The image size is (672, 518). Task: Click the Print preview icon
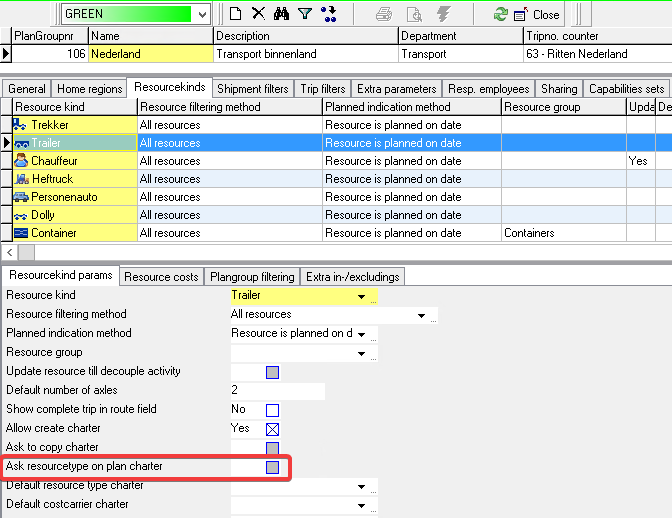pyautogui.click(x=412, y=14)
